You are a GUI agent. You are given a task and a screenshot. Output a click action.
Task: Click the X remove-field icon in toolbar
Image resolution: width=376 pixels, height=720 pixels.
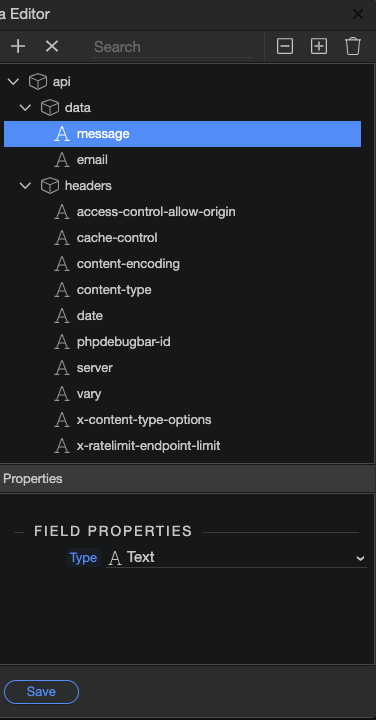pyautogui.click(x=52, y=46)
